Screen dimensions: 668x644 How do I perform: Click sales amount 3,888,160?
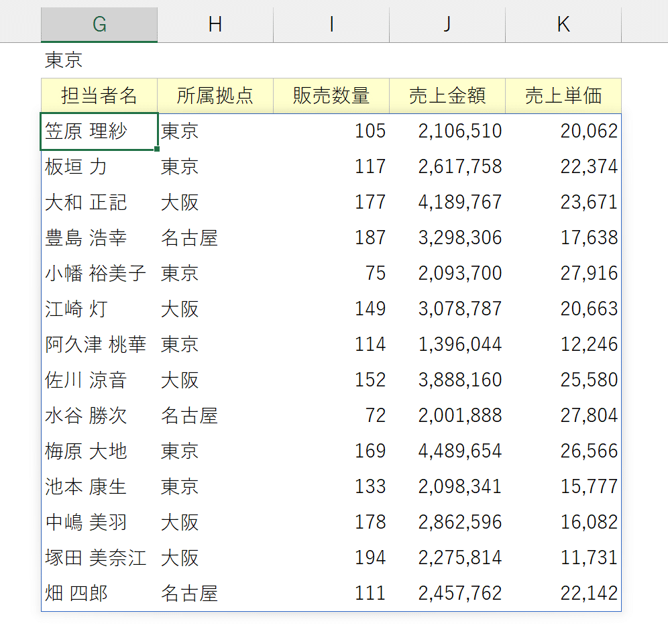(447, 380)
